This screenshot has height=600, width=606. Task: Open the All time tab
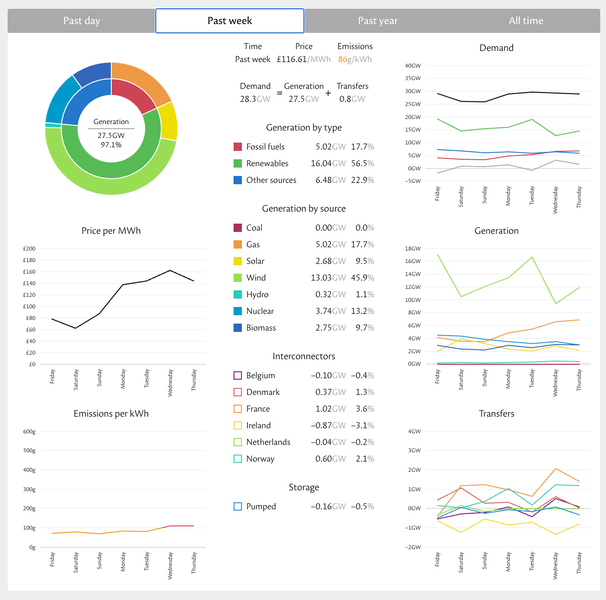point(526,21)
